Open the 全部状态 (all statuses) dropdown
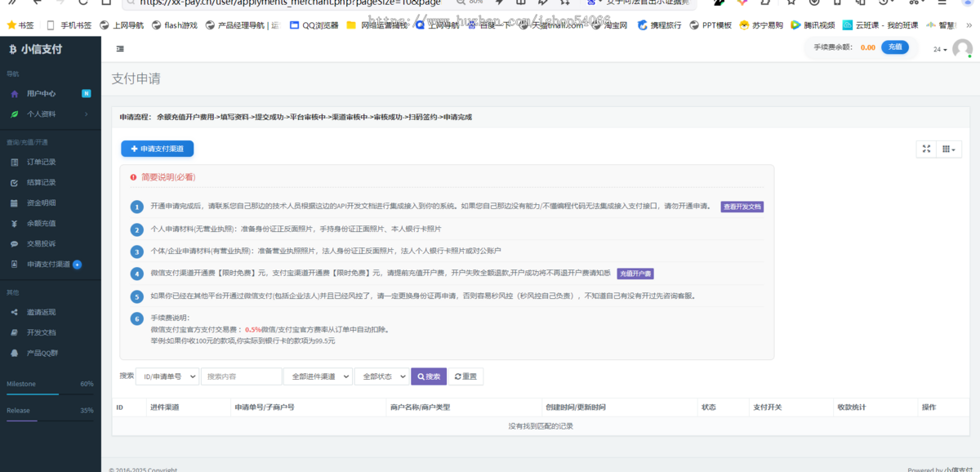Image resolution: width=980 pixels, height=472 pixels. (x=382, y=376)
